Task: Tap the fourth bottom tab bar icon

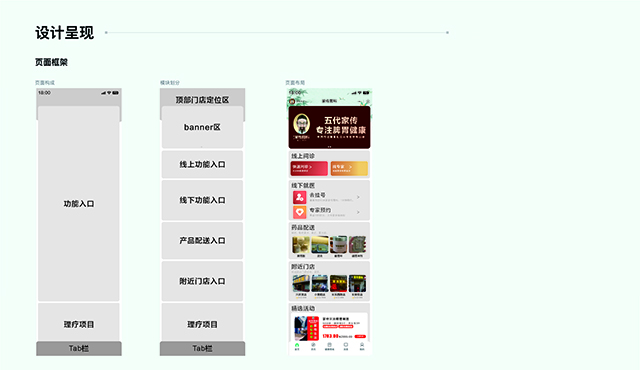Action: pos(346,345)
